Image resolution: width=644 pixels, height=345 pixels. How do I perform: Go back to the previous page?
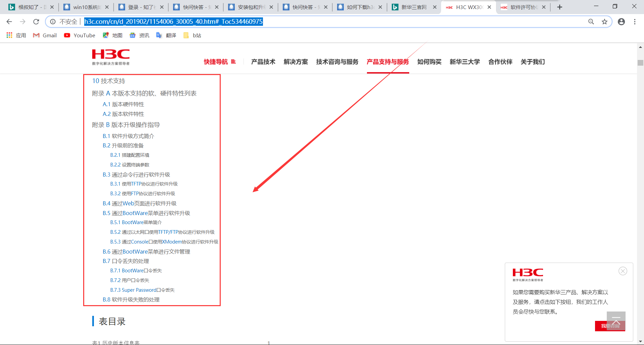click(x=9, y=22)
